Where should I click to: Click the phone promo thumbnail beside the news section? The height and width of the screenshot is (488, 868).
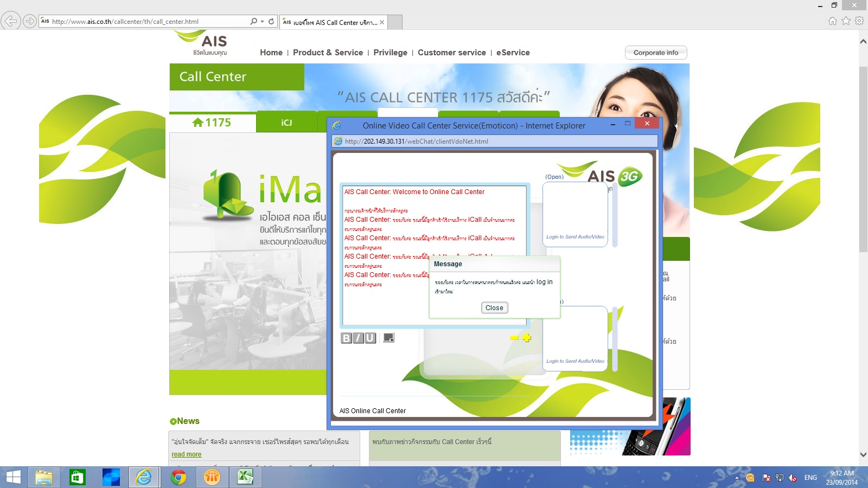pos(630,427)
